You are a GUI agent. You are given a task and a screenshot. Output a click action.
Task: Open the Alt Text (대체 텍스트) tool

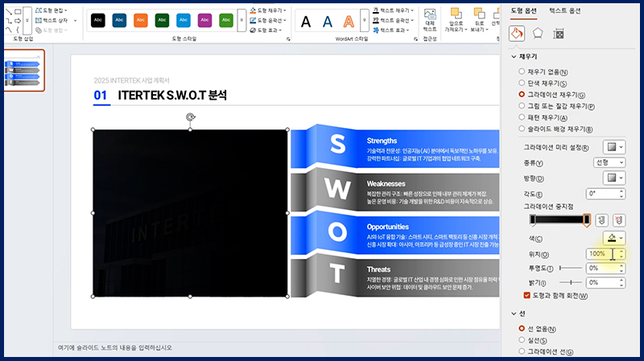[x=430, y=20]
